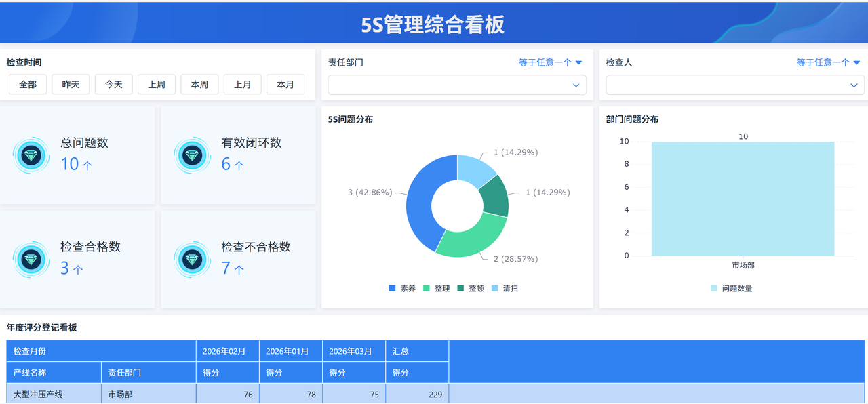Image resolution: width=868 pixels, height=404 pixels.
Task: Toggle 素养 legend swatch
Action: tap(393, 288)
